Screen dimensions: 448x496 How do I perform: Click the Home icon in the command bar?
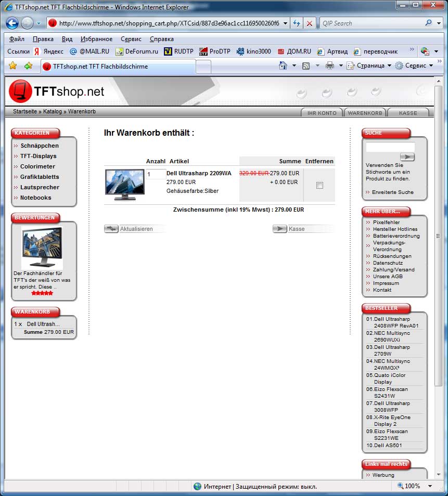tap(283, 66)
